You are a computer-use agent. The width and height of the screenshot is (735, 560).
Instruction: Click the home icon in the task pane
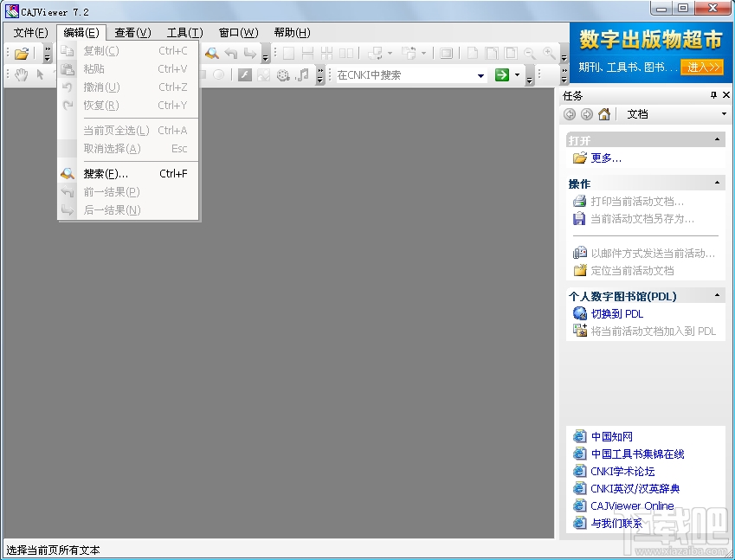[x=603, y=113]
